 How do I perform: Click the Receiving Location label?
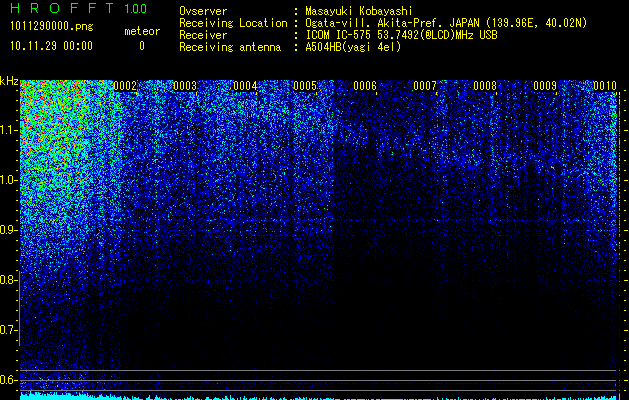[x=233, y=23]
